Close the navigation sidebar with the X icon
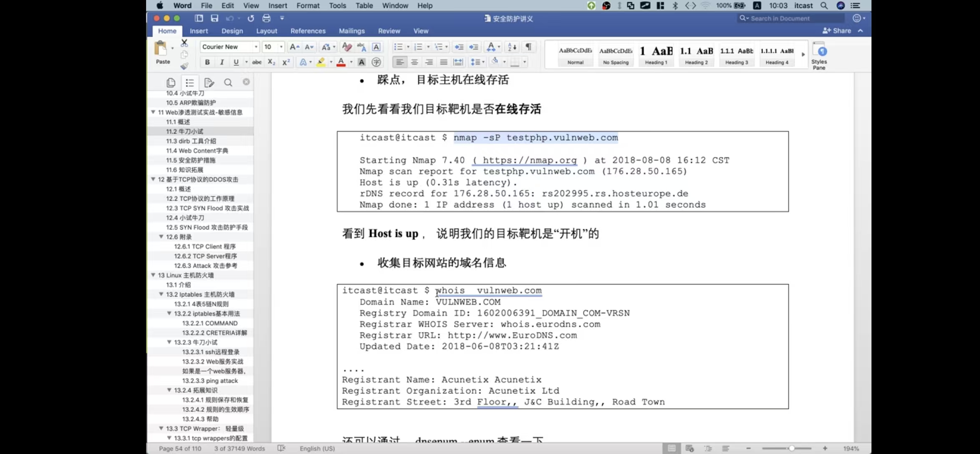980x454 pixels. [x=246, y=82]
